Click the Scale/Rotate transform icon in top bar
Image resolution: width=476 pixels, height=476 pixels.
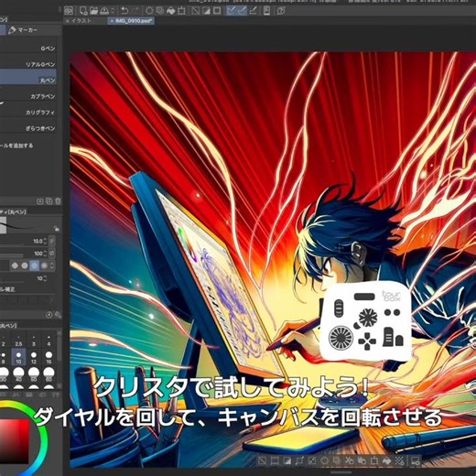pos(181,11)
